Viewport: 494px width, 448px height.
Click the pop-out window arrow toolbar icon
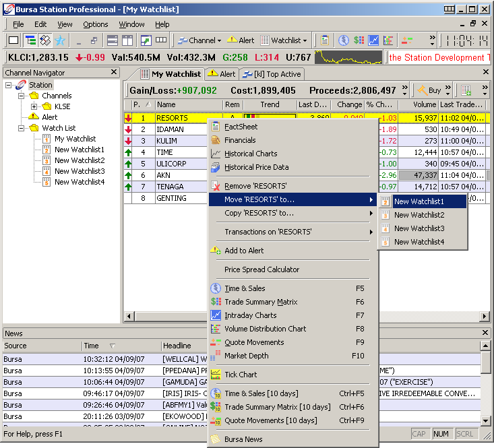146,40
